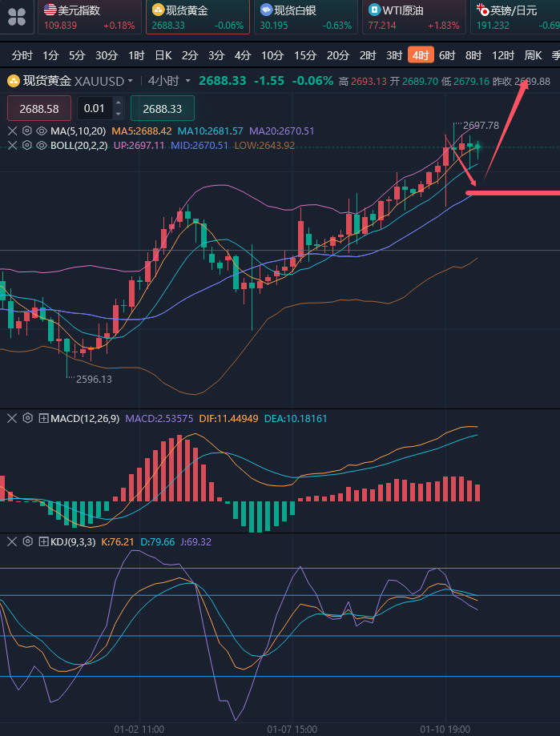
Task: Remove the MA indicator with its X icon
Action: (x=12, y=131)
